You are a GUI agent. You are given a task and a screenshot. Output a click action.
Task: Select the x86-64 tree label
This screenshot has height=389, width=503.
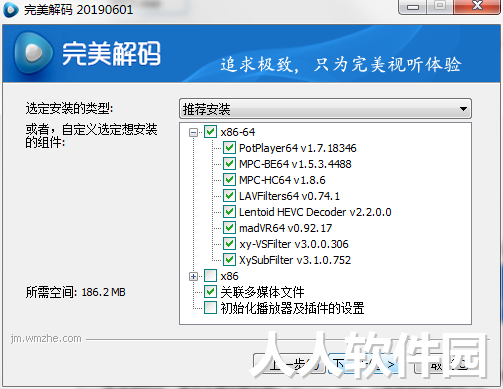238,132
